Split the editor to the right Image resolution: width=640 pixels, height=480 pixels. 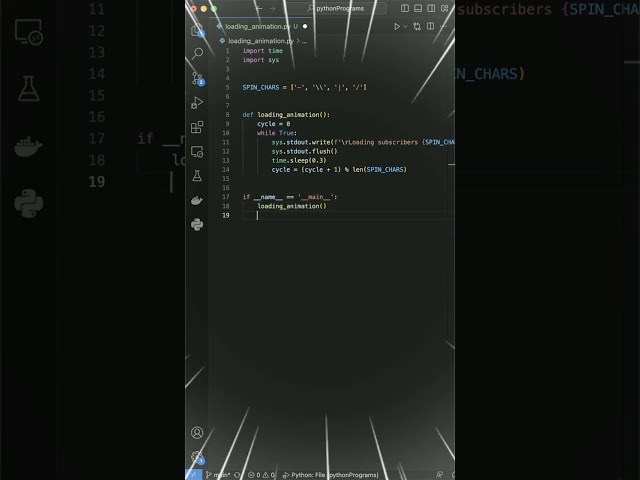pyautogui.click(x=430, y=26)
